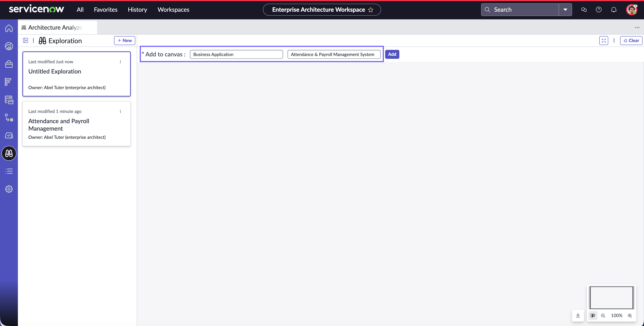Viewport: 644px width, 326px height.
Task: Download the canvas
Action: 578,316
